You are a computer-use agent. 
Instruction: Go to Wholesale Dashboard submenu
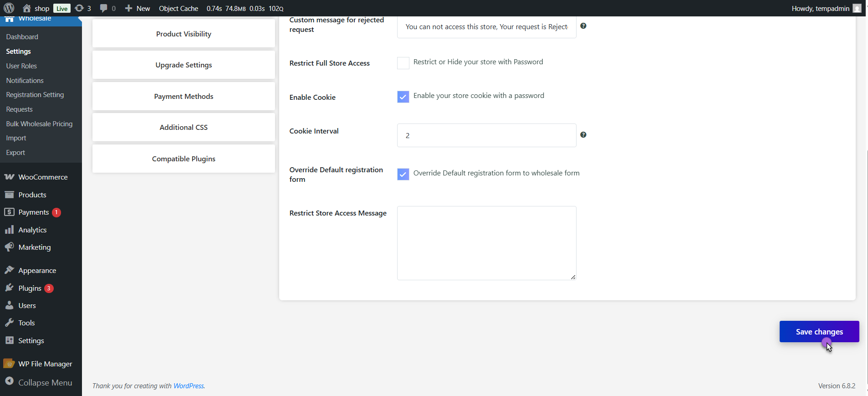click(22, 37)
